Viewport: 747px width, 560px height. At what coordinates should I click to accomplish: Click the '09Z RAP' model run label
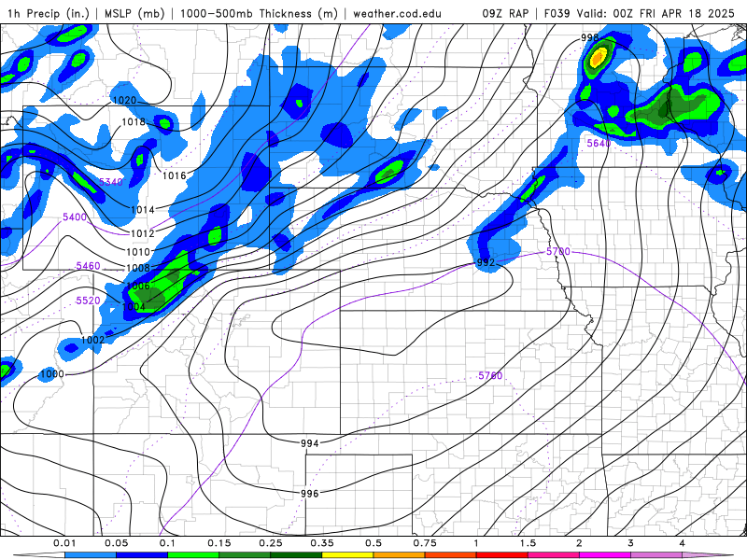[x=505, y=13]
